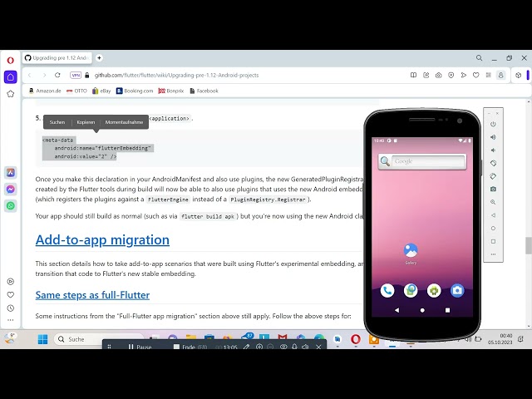The image size is (532, 399).
Task: Add page to bookmarks heart icon
Action: tap(476, 75)
